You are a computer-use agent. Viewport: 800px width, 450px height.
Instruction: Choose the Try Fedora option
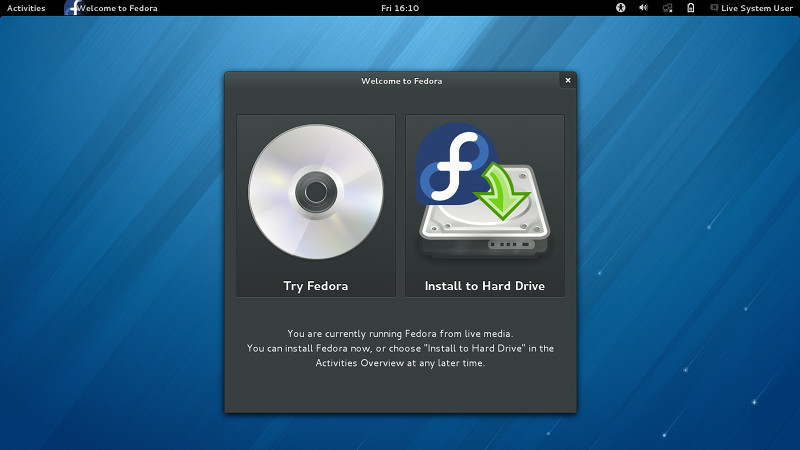pos(316,206)
